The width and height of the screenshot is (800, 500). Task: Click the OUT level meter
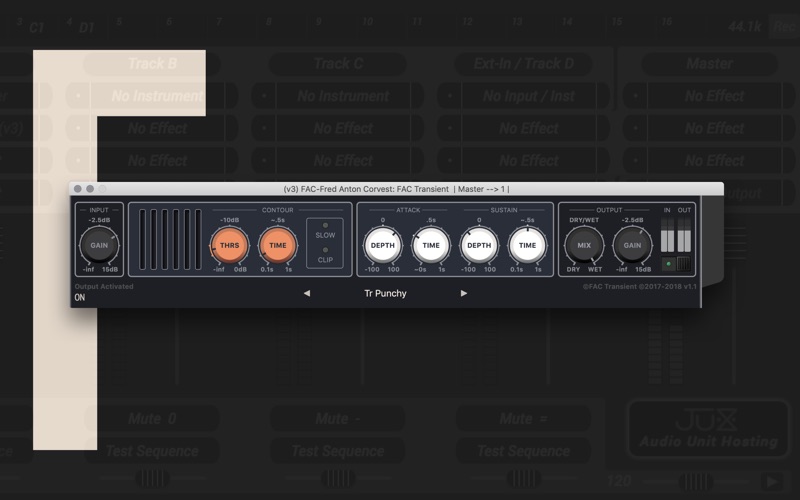pyautogui.click(x=684, y=234)
